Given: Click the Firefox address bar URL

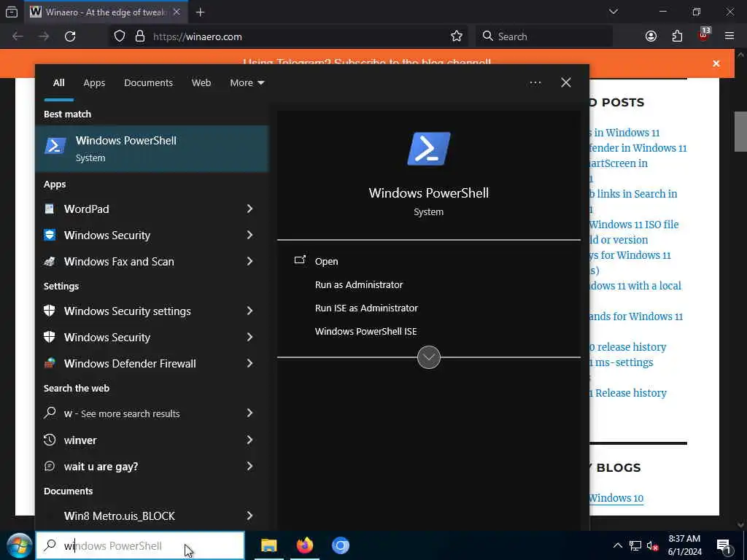Looking at the screenshot, I should click(x=197, y=36).
